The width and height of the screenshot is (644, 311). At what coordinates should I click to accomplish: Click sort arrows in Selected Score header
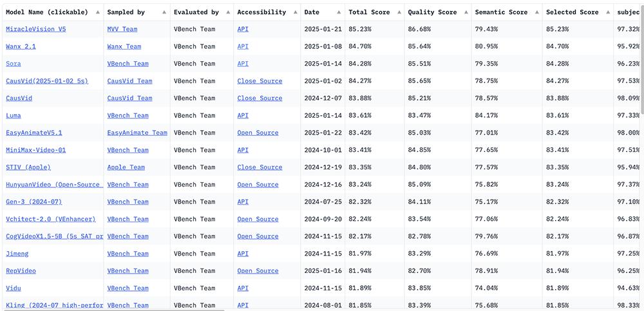pyautogui.click(x=606, y=12)
